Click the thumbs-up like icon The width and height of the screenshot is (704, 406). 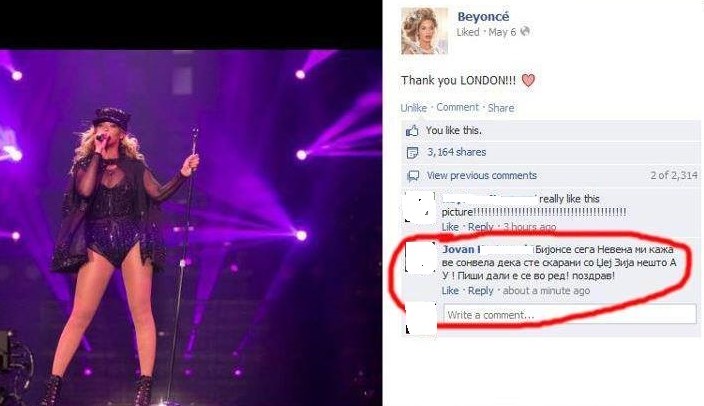(x=412, y=131)
